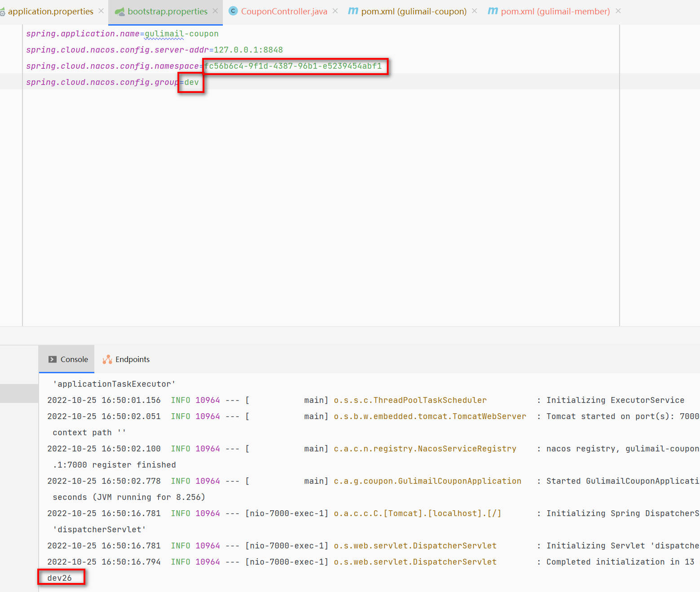
Task: Select the Console tab
Action: pos(66,359)
